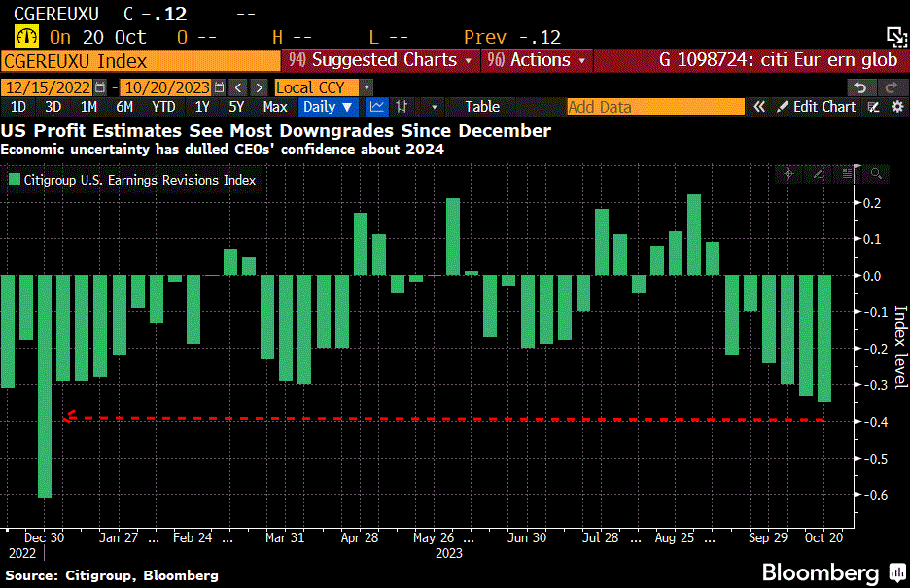The height and width of the screenshot is (588, 910).
Task: Click the Bloomberg terminal logo icon
Action: pyautogui.click(x=897, y=573)
